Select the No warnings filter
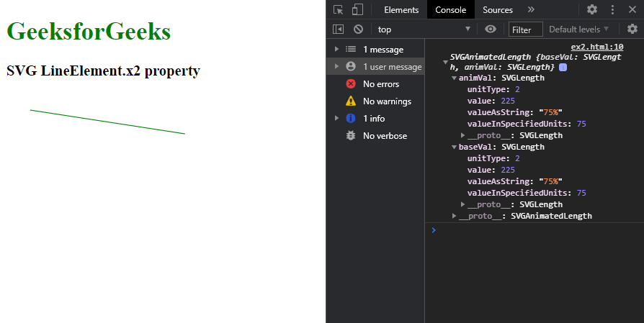 tap(375, 101)
